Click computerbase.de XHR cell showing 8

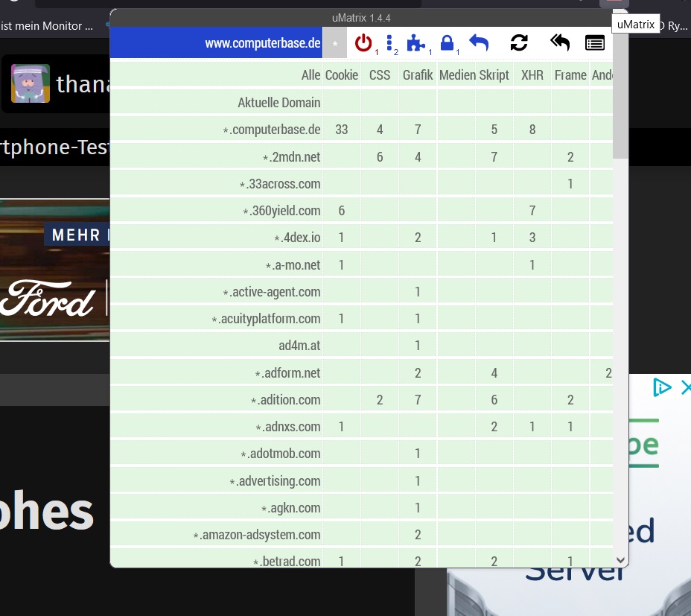(x=532, y=129)
